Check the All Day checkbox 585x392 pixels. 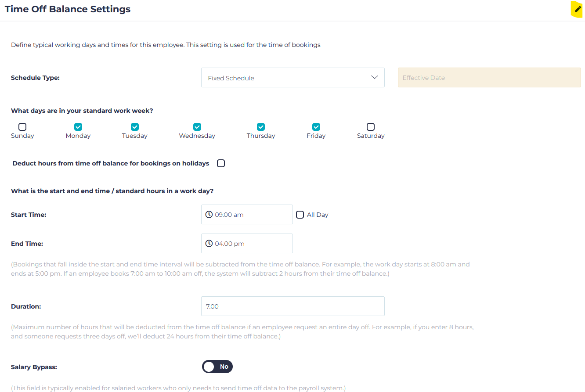pyautogui.click(x=300, y=214)
